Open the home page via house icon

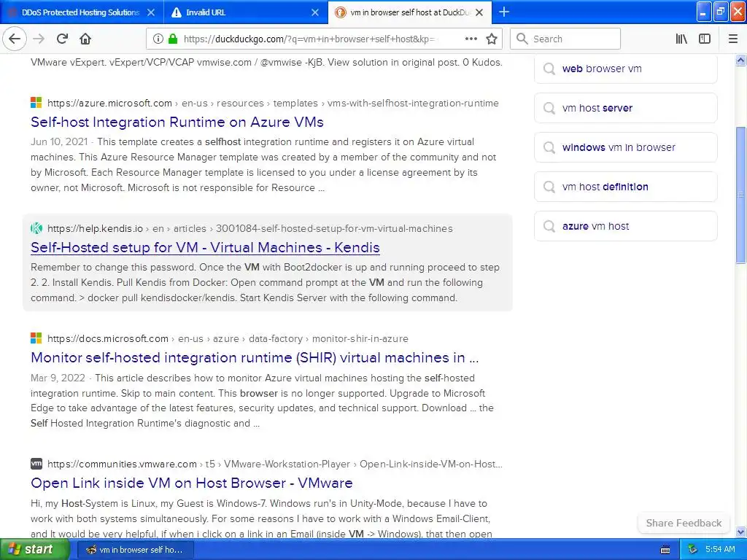tap(85, 39)
